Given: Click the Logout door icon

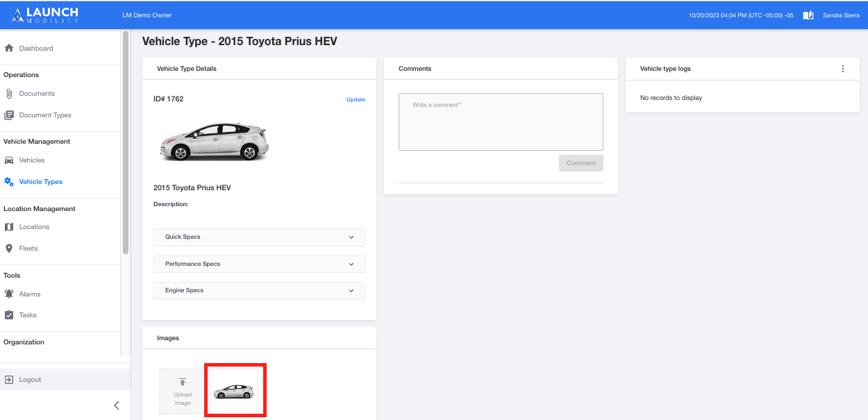Looking at the screenshot, I should [9, 380].
